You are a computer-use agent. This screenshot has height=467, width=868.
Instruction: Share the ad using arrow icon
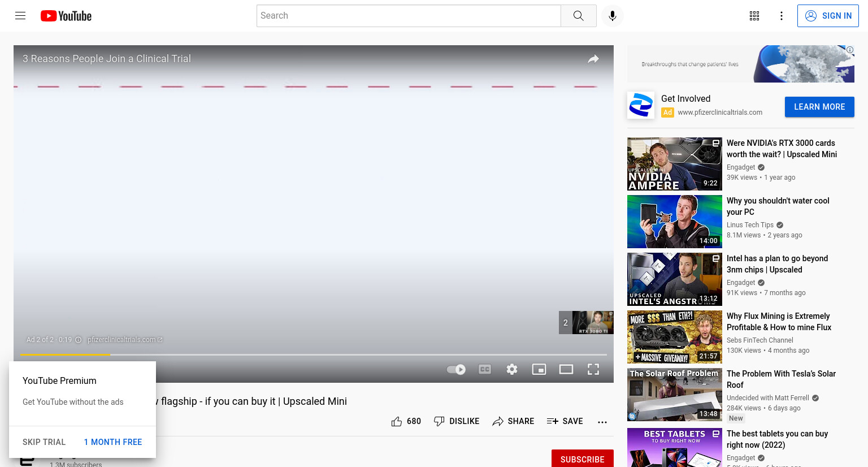click(593, 59)
